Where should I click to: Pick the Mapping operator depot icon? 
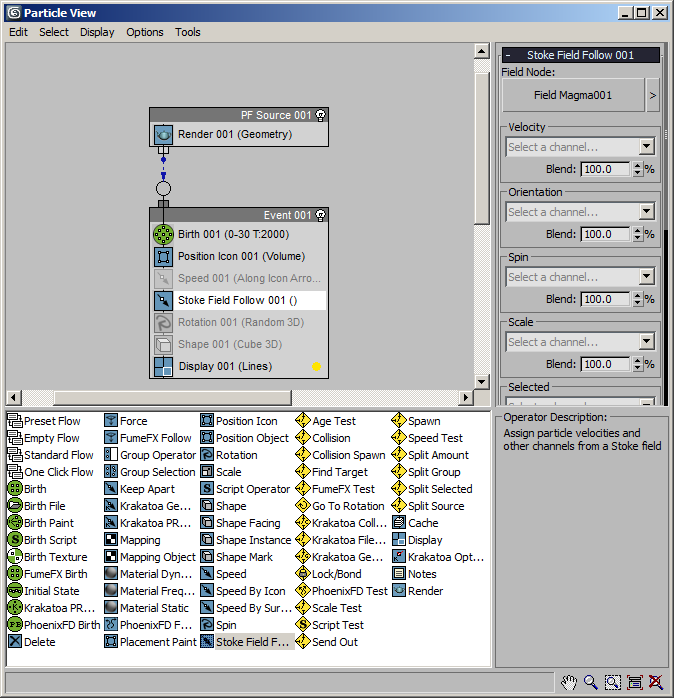coord(111,540)
